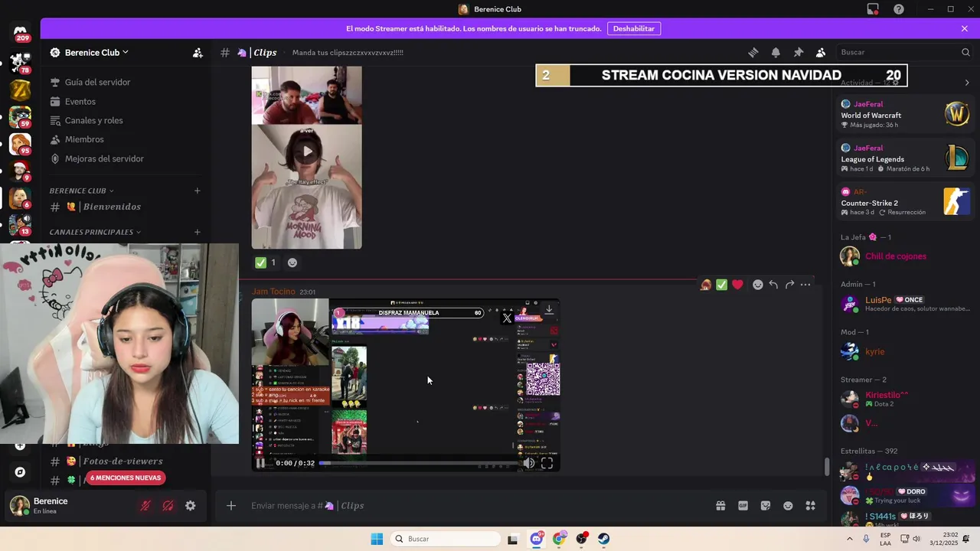Create channel in BERENICE CLUB category
The width and height of the screenshot is (980, 551).
point(198,191)
